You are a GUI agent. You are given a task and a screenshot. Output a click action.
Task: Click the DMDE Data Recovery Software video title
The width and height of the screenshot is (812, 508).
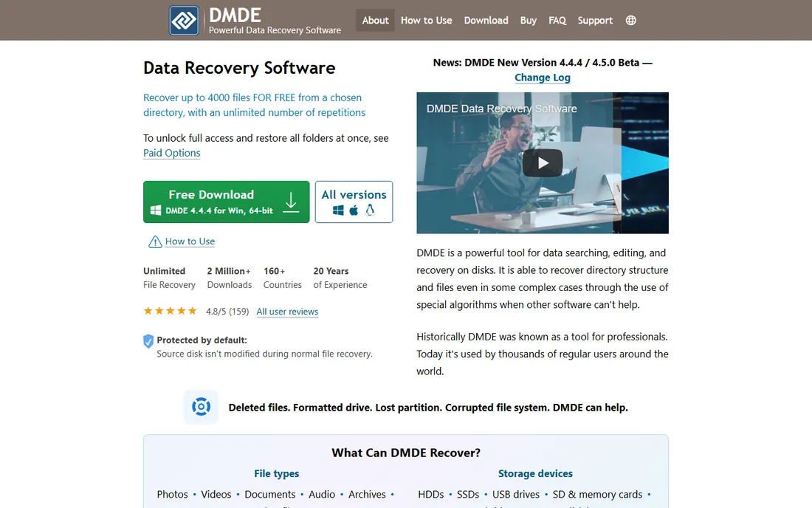coord(501,109)
